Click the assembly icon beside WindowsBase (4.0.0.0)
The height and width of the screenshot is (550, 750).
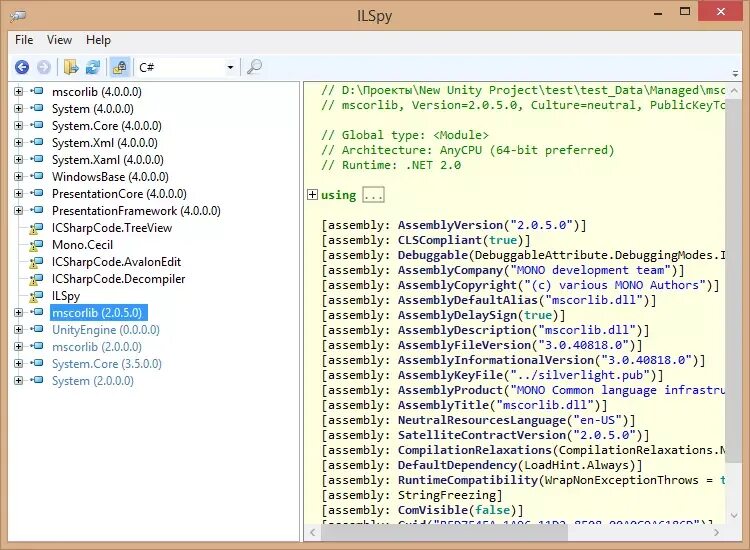click(x=37, y=176)
